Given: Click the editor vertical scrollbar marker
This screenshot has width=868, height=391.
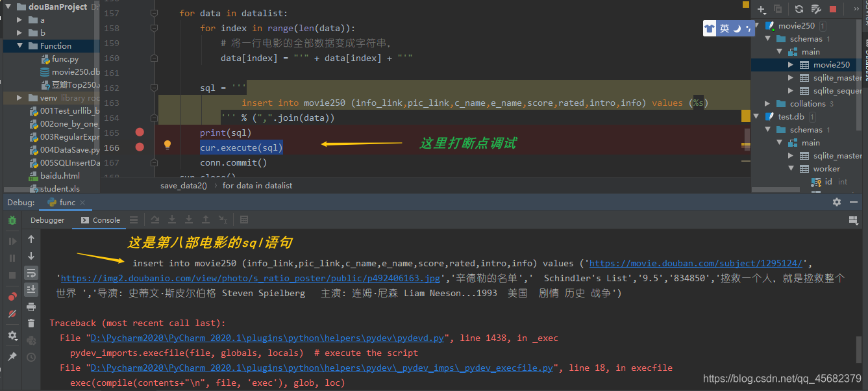Looking at the screenshot, I should point(747,117).
